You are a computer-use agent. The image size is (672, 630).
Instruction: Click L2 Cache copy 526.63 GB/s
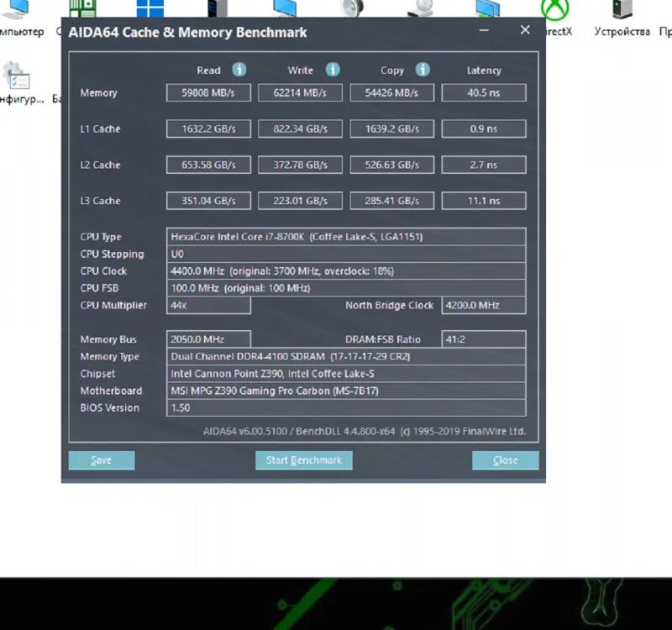pyautogui.click(x=391, y=165)
